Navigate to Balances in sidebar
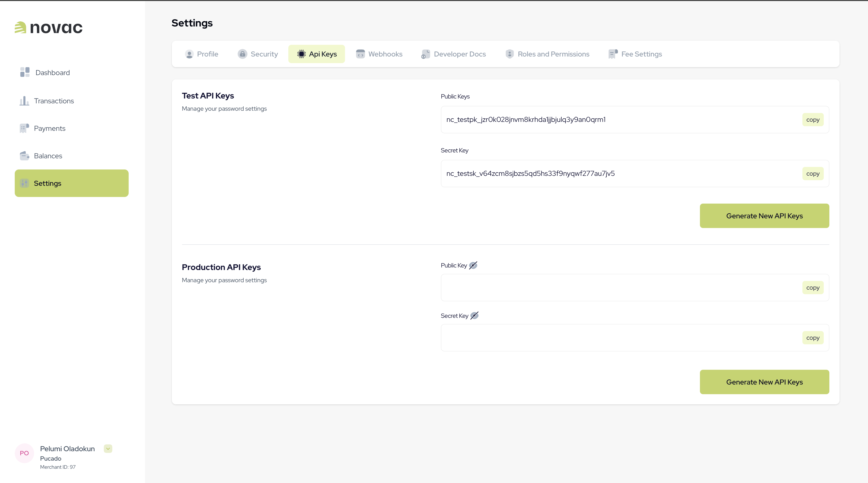 click(71, 156)
